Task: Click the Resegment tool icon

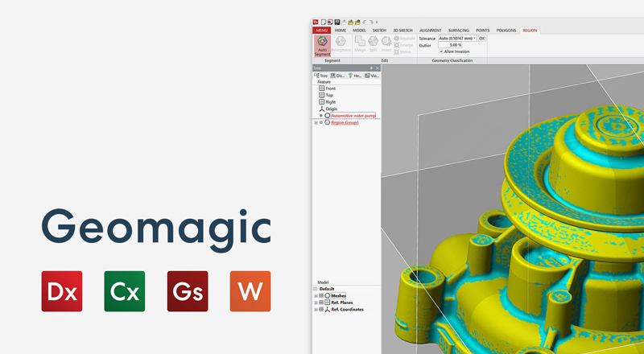Action: [x=341, y=41]
